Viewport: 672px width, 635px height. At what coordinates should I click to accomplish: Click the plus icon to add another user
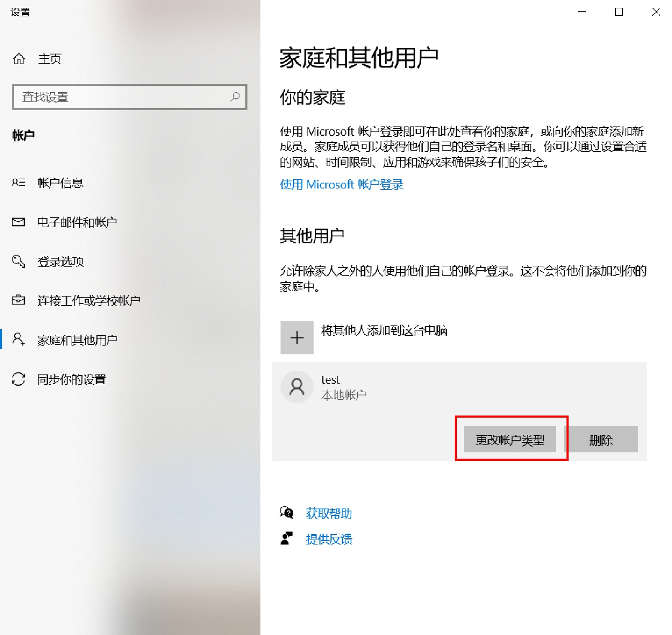pyautogui.click(x=297, y=338)
